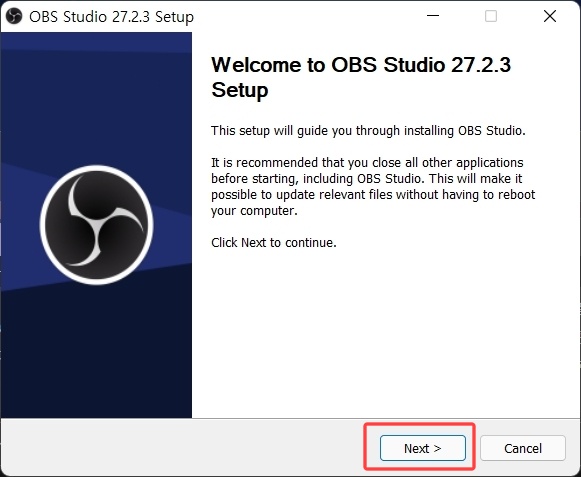
Task: Click the 'Click Next to continue.' text
Action: click(274, 243)
